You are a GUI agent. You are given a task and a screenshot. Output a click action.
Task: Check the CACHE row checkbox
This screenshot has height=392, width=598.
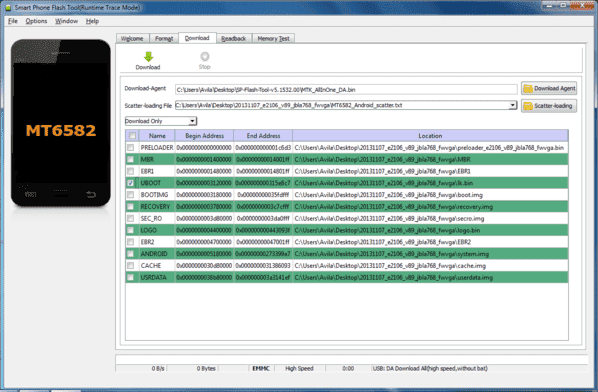tap(131, 266)
